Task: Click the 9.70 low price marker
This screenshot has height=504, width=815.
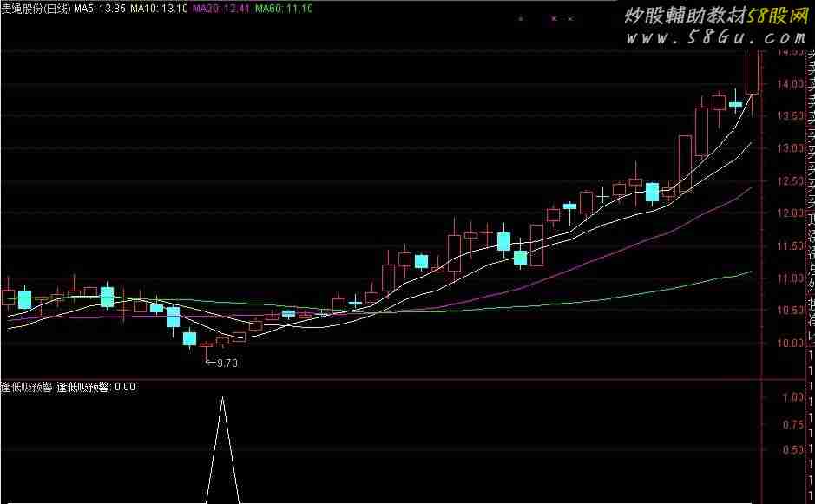Action: coord(221,363)
